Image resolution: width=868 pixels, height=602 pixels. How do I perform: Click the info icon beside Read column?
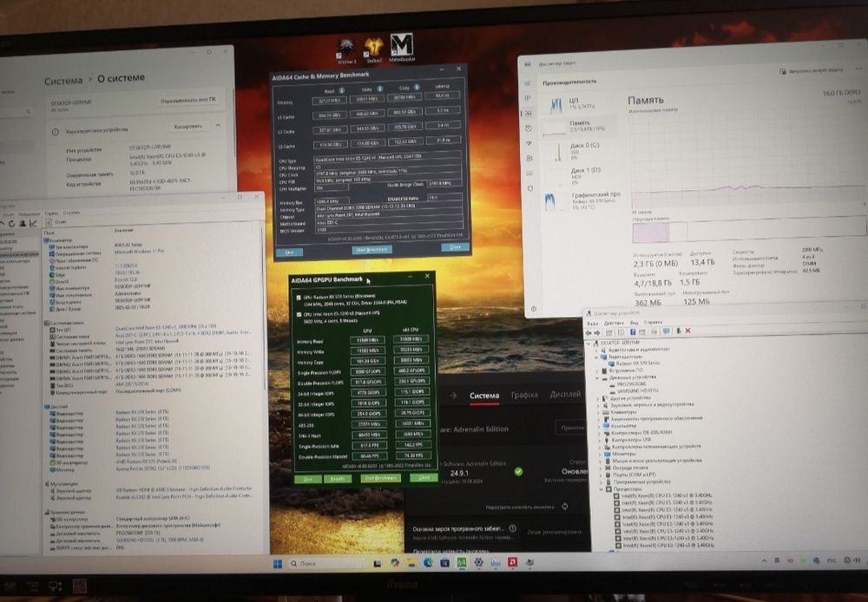tap(341, 90)
